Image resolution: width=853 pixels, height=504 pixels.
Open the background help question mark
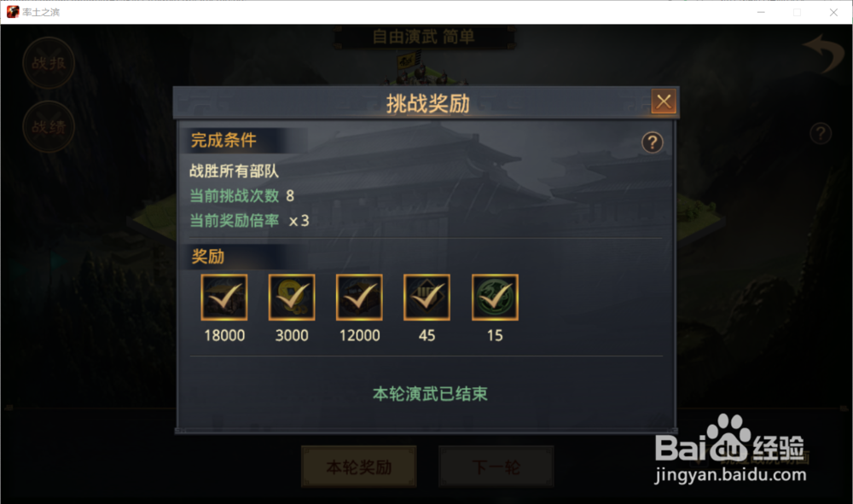pos(821,133)
